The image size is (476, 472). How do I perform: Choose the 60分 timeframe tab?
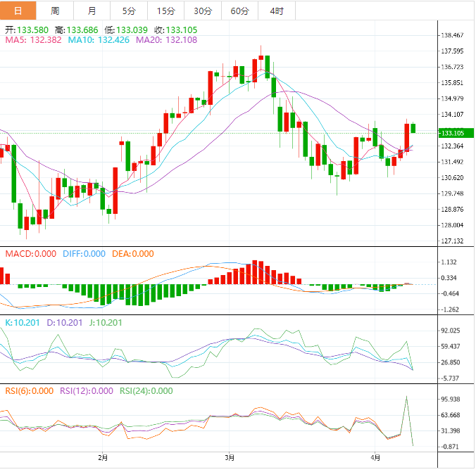click(x=239, y=11)
